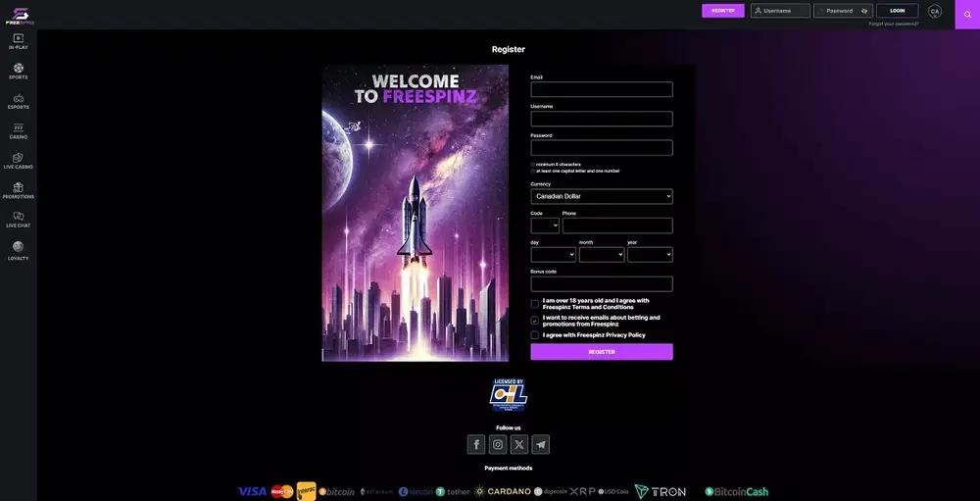Click the Bitcoin payment logo
Image resolution: width=980 pixels, height=501 pixels.
[x=337, y=491]
